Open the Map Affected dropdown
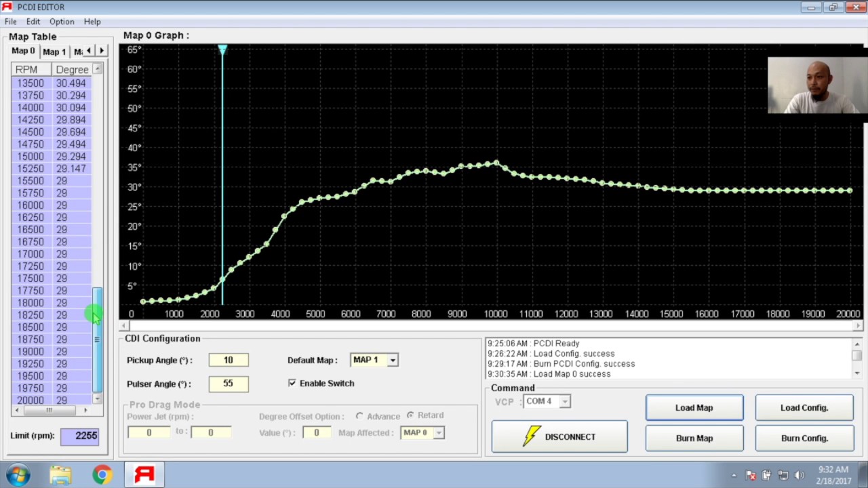Viewport: 868px width, 488px height. (x=439, y=432)
